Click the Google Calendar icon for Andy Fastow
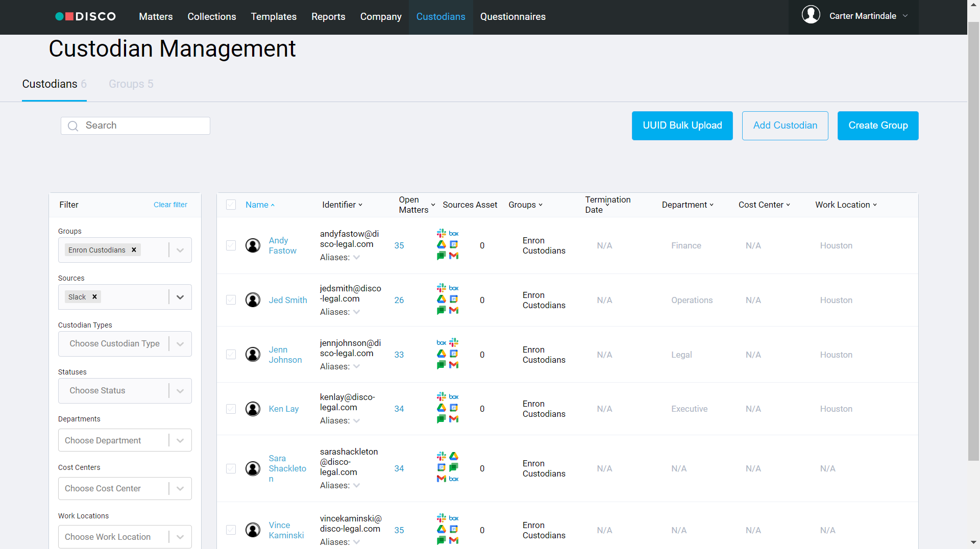This screenshot has width=980, height=549. (x=454, y=244)
